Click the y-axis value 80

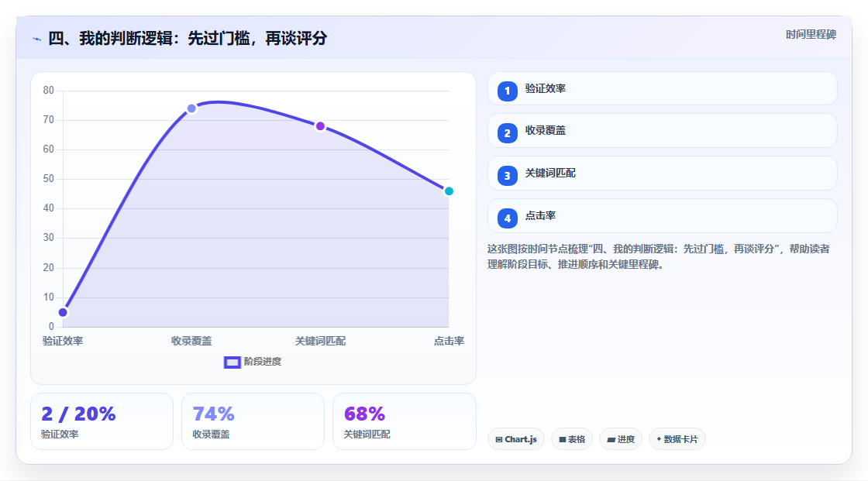[x=49, y=90]
